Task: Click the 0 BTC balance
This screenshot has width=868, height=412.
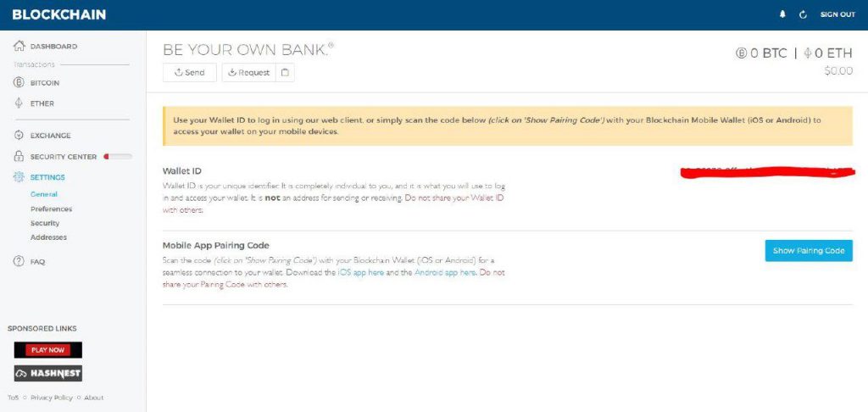Action: 761,53
